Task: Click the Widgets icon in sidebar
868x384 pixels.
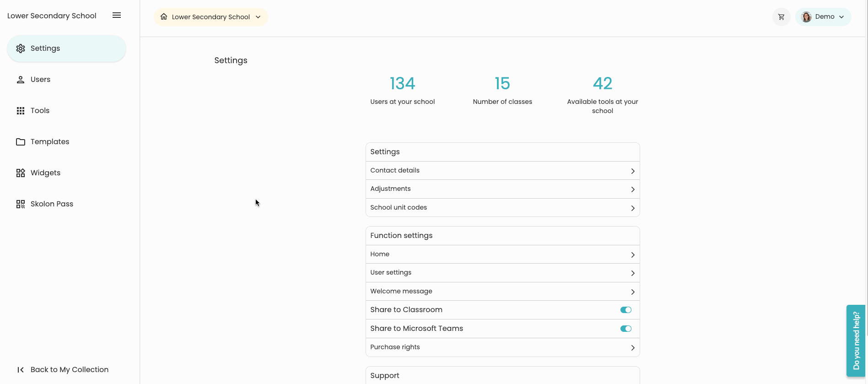Action: [21, 173]
